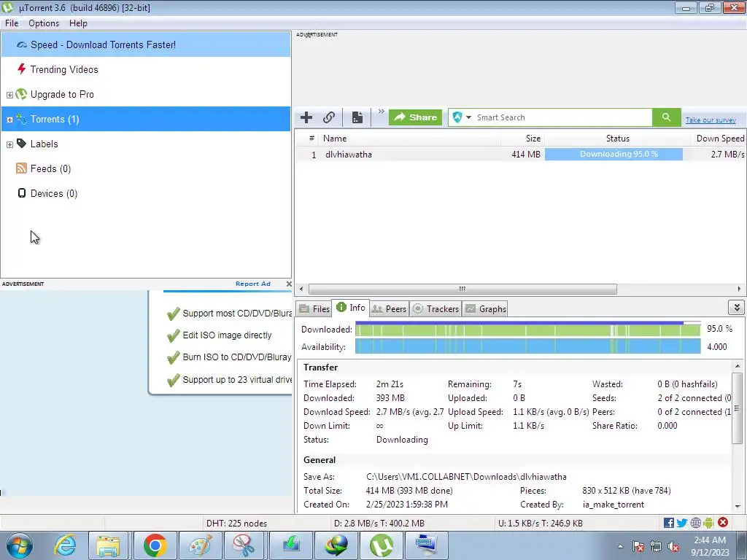Switch to the Graphs tab

pos(485,309)
